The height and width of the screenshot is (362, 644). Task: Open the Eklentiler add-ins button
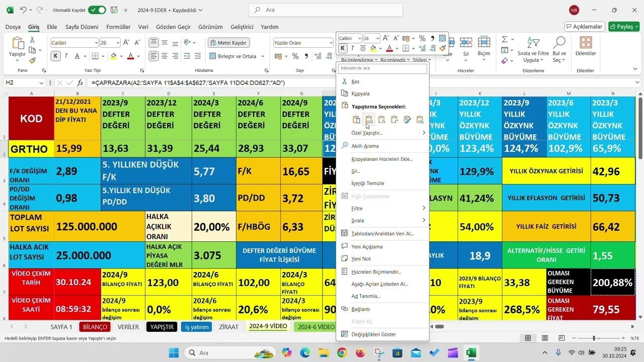click(x=586, y=46)
